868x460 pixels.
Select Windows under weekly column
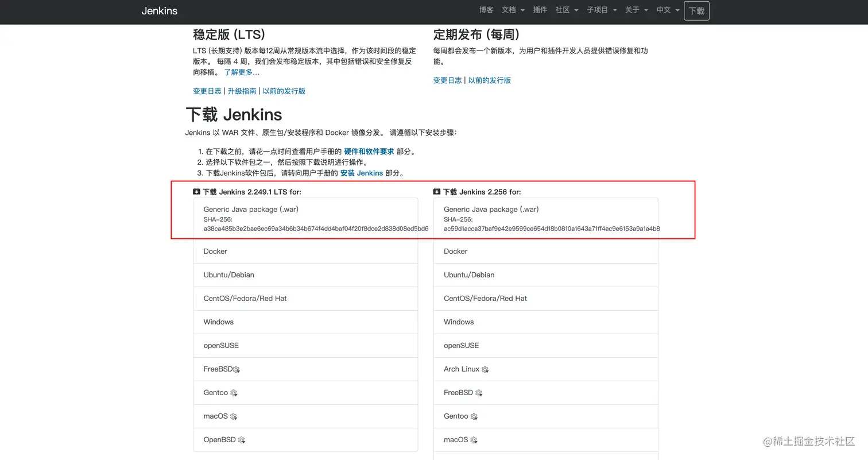coord(545,322)
